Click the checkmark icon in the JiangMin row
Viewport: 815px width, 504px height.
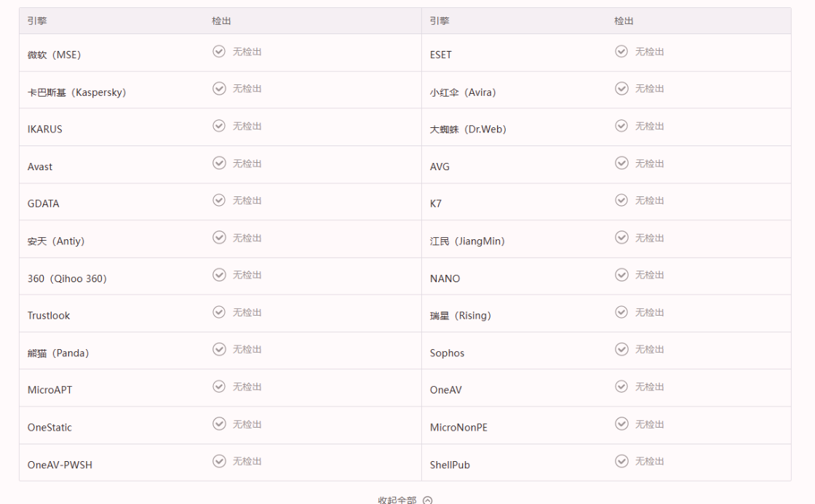click(x=621, y=237)
